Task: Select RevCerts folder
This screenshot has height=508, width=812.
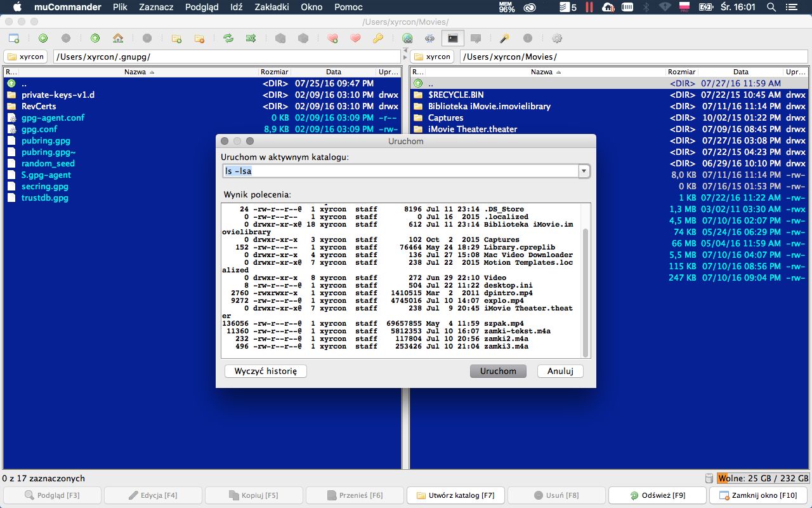Action: tap(39, 106)
